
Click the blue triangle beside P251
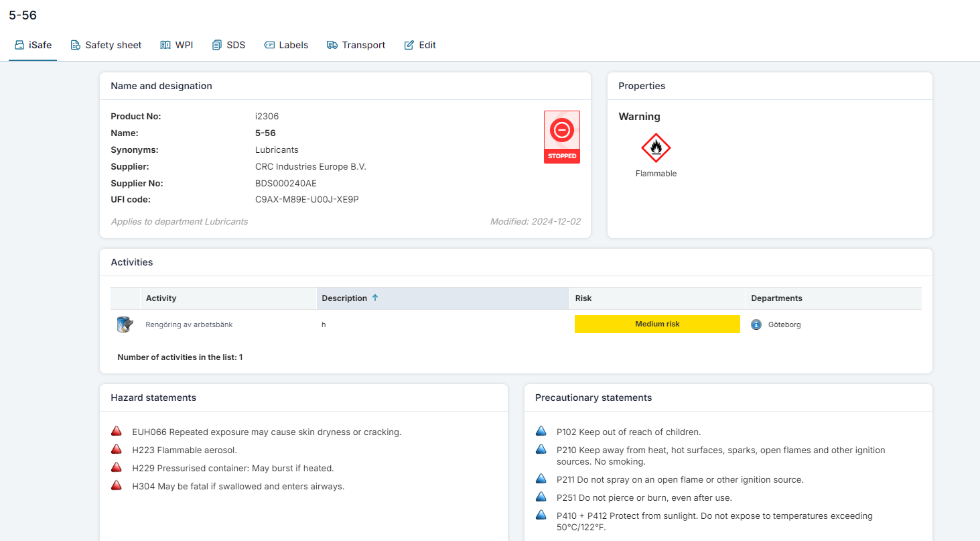541,497
